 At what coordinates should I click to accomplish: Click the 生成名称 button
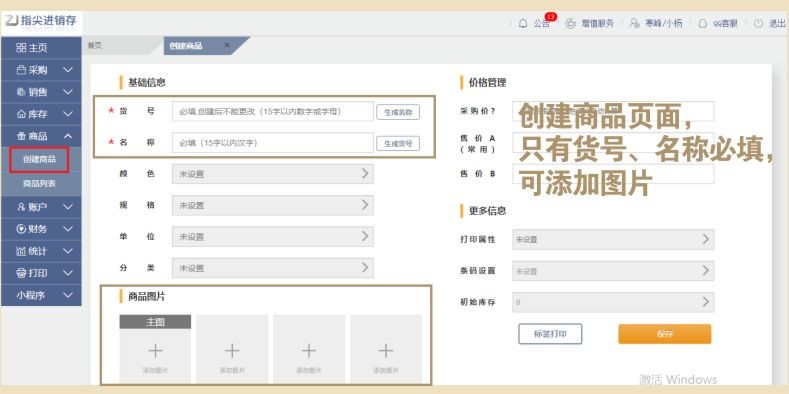coord(398,112)
